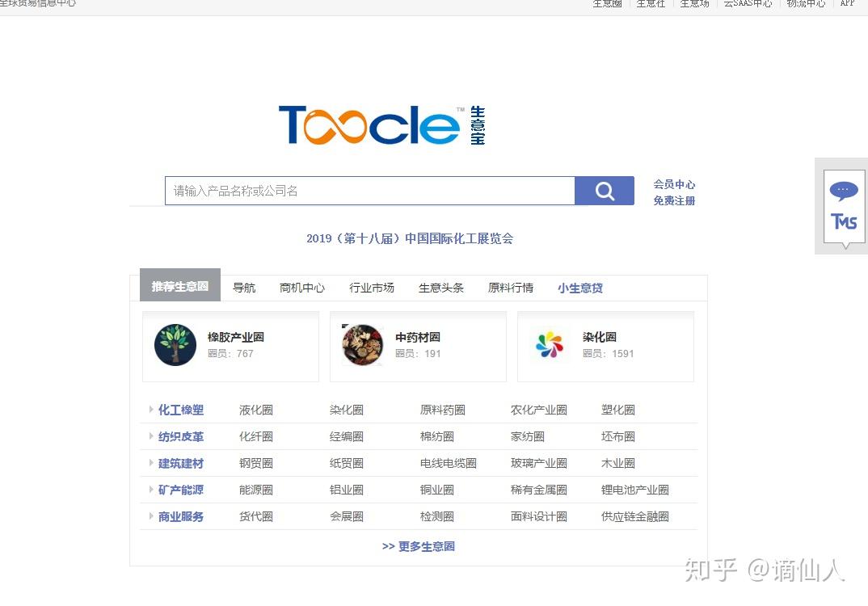868x606 pixels.
Task: Open the 电线电缆圈 link
Action: pos(449,463)
